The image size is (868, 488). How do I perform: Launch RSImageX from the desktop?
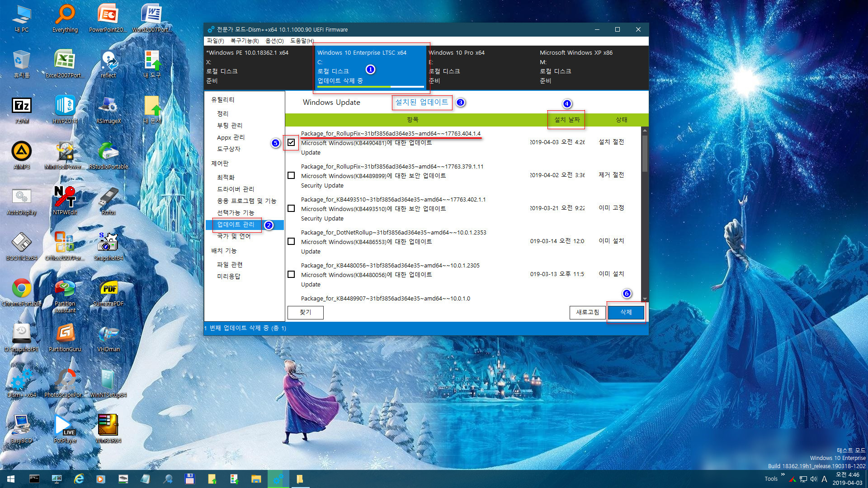pyautogui.click(x=108, y=109)
